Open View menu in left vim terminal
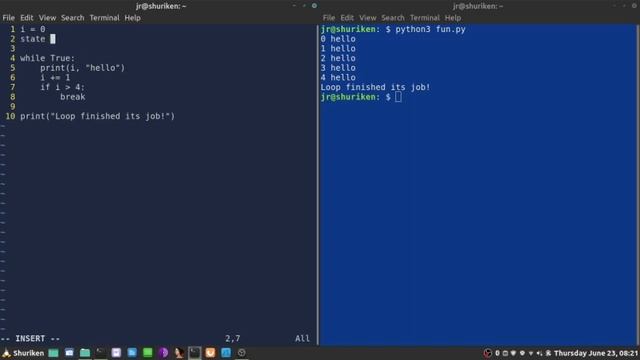The height and width of the screenshot is (360, 640). tap(47, 18)
